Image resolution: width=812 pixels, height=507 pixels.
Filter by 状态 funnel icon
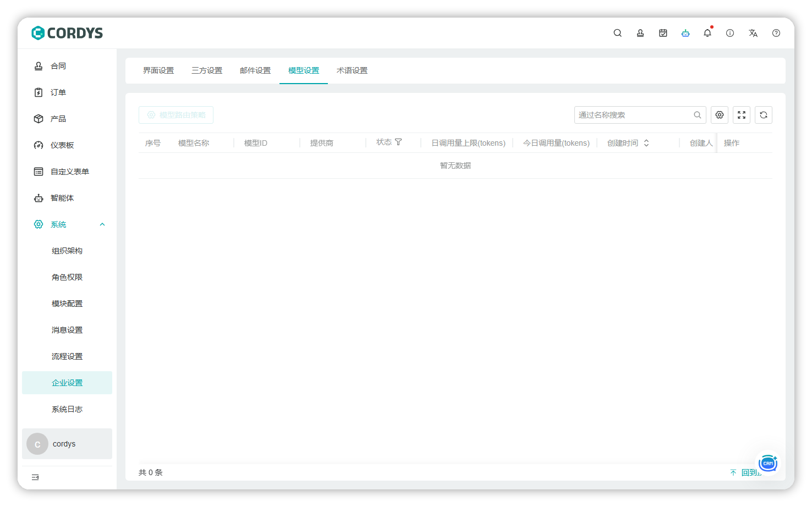pos(398,142)
